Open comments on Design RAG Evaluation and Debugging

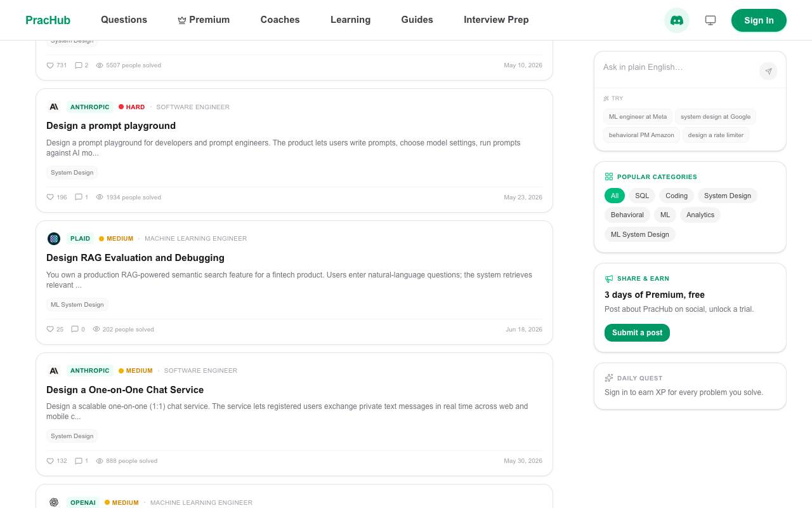coord(74,329)
